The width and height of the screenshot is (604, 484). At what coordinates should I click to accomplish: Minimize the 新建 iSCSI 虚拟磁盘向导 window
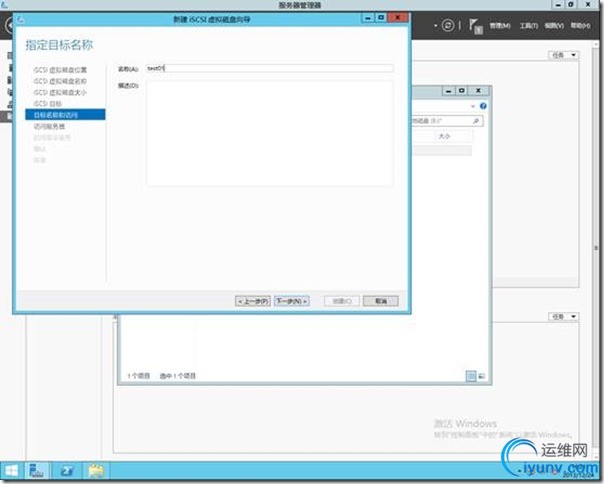click(368, 18)
